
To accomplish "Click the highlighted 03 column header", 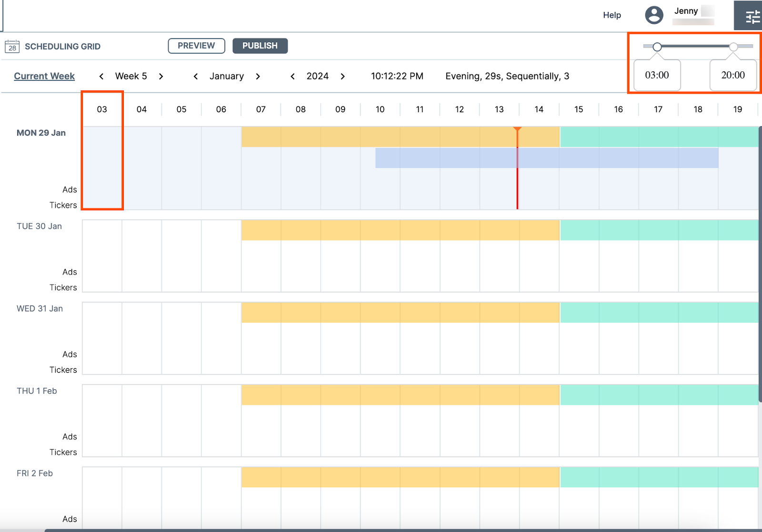I will click(101, 109).
